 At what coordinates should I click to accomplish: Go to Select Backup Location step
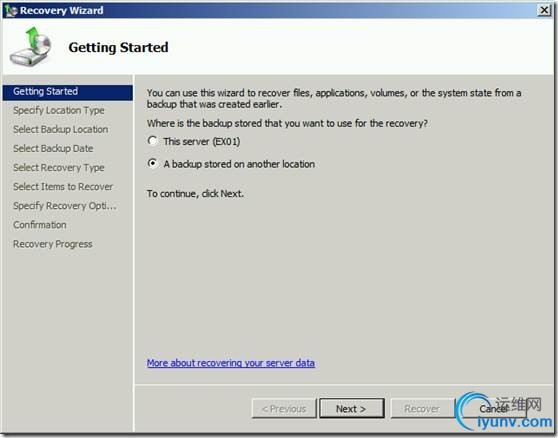click(60, 130)
